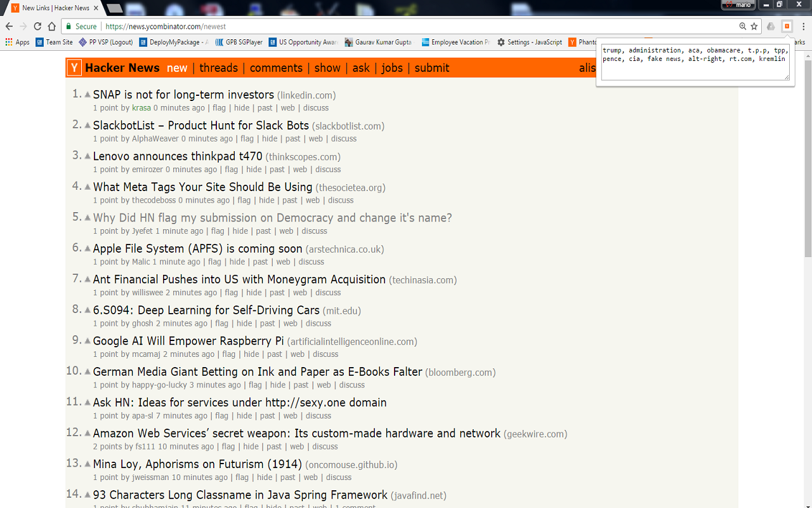The width and height of the screenshot is (812, 508).
Task: Open the show navigation link
Action: 327,68
